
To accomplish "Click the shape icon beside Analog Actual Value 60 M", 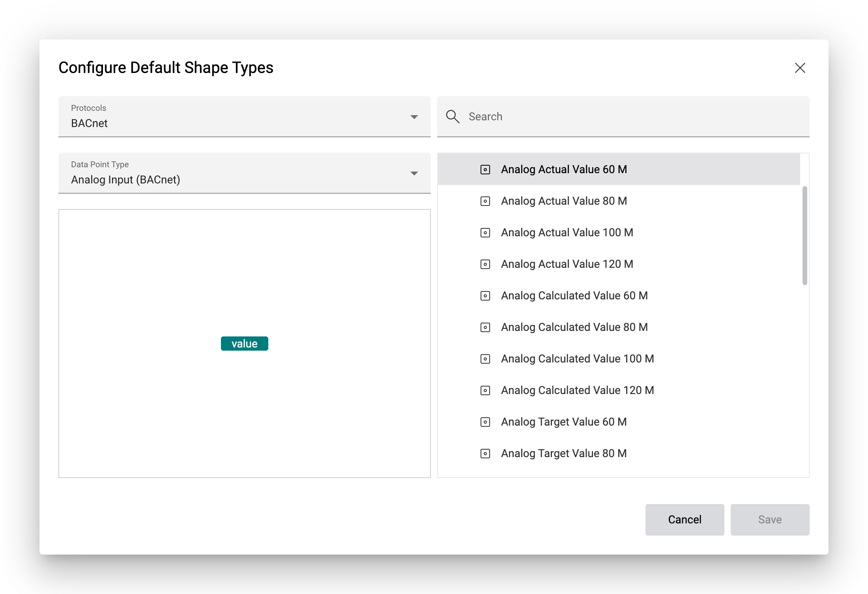I will [x=485, y=170].
